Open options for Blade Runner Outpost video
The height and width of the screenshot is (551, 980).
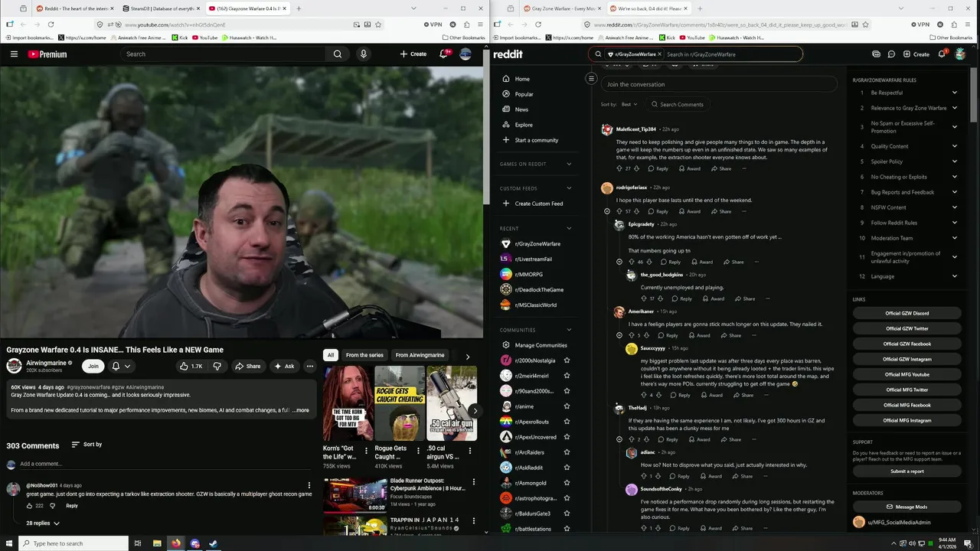(x=474, y=482)
